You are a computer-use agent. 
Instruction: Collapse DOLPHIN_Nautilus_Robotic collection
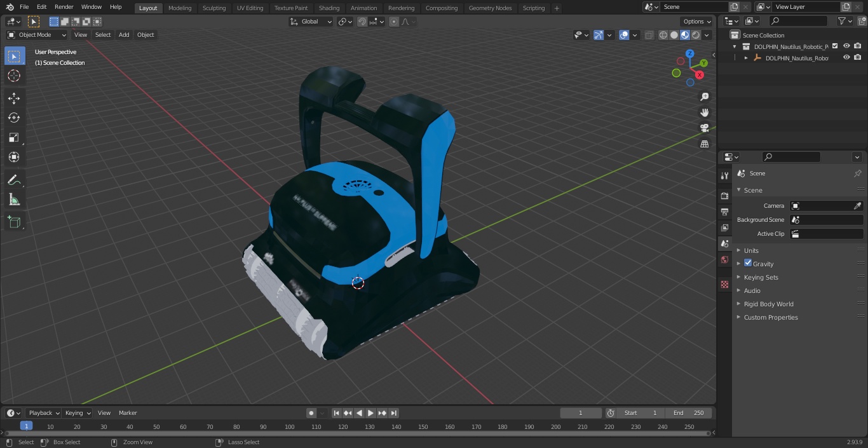(735, 46)
